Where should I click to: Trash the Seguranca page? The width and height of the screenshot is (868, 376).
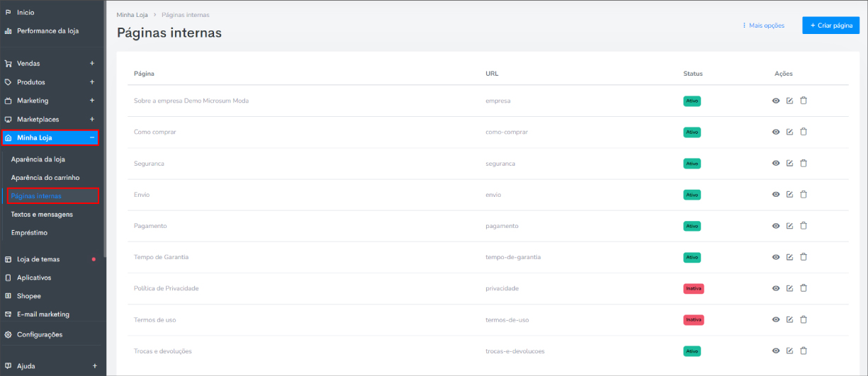(x=804, y=163)
